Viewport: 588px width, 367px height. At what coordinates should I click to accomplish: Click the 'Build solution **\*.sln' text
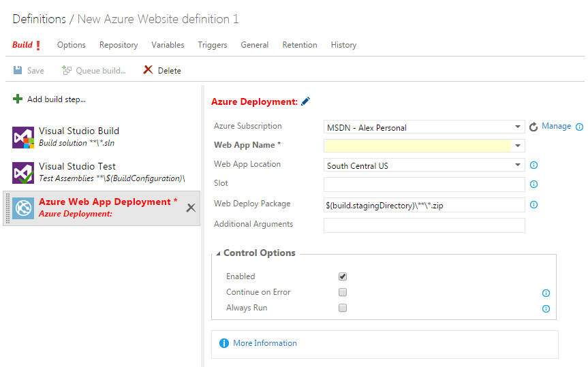point(76,143)
